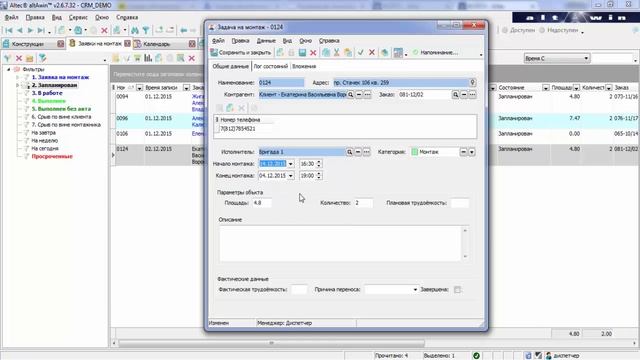Switch to State log tab
The height and width of the screenshot is (360, 640).
click(x=271, y=66)
